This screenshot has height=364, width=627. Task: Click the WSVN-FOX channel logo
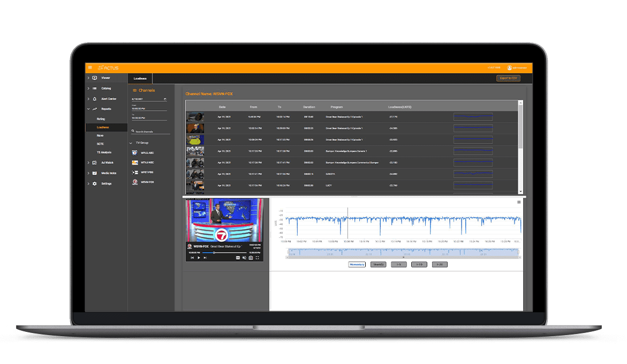coord(135,182)
